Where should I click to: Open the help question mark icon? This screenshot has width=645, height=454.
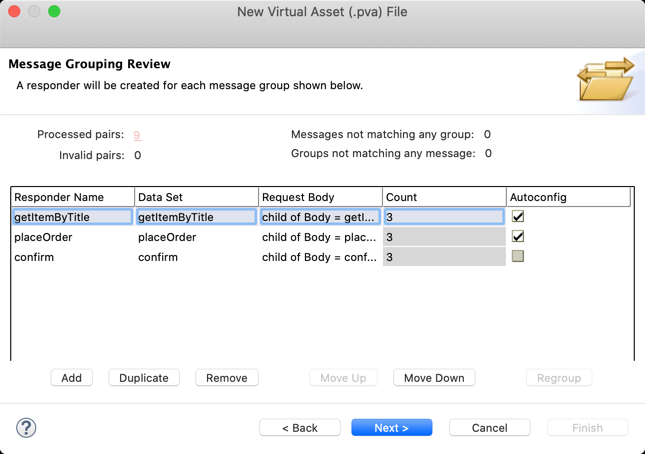click(26, 428)
